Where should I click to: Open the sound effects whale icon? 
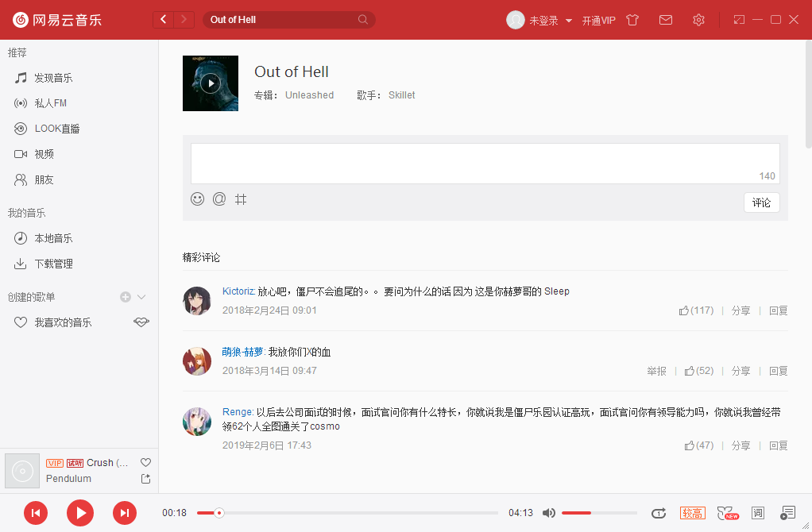tap(724, 513)
